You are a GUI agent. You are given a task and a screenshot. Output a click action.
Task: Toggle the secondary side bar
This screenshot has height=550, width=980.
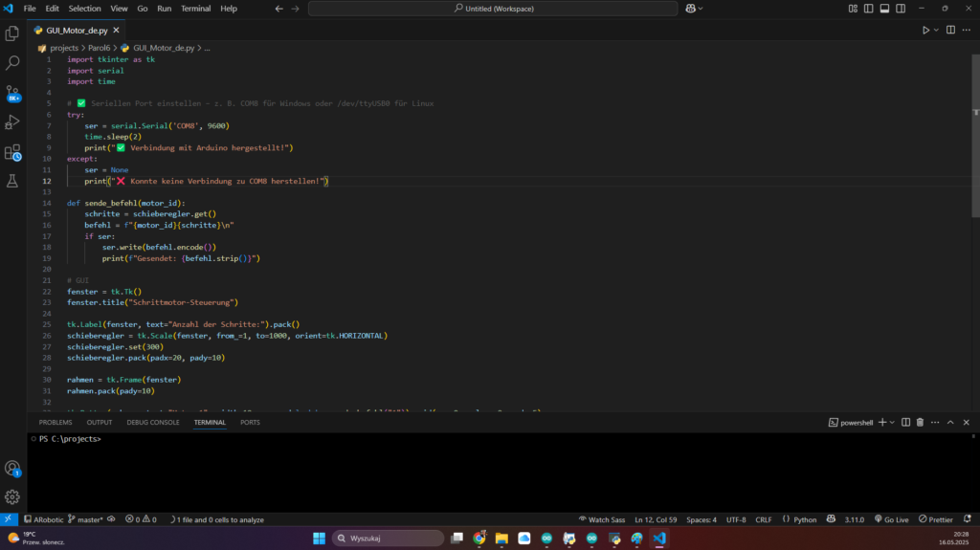tap(901, 9)
